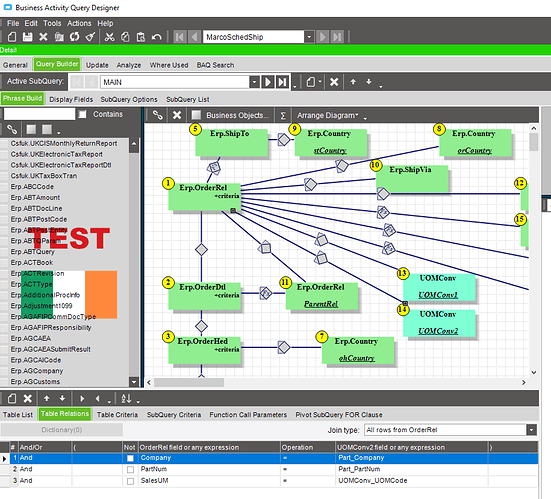Click the Cut scissors icon

(x=109, y=37)
